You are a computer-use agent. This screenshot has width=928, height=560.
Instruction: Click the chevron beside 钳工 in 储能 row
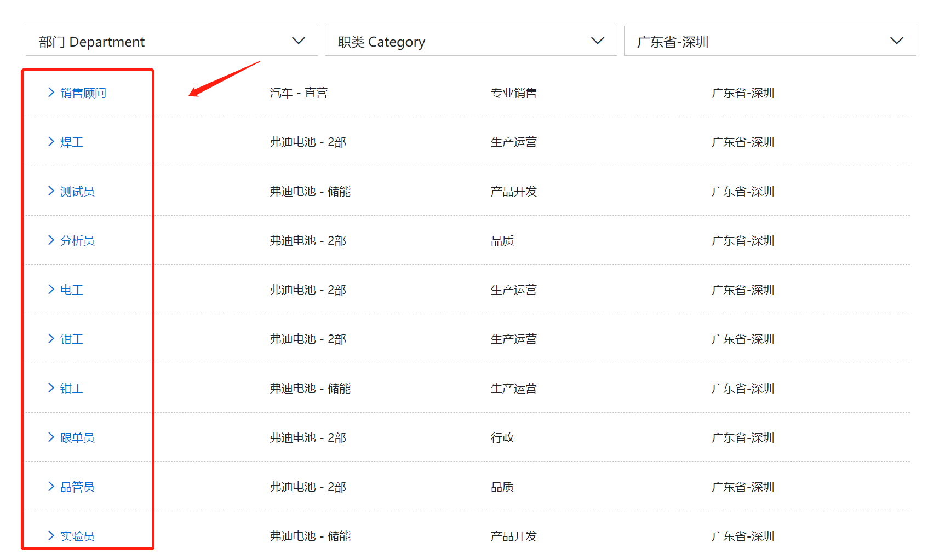click(x=51, y=388)
